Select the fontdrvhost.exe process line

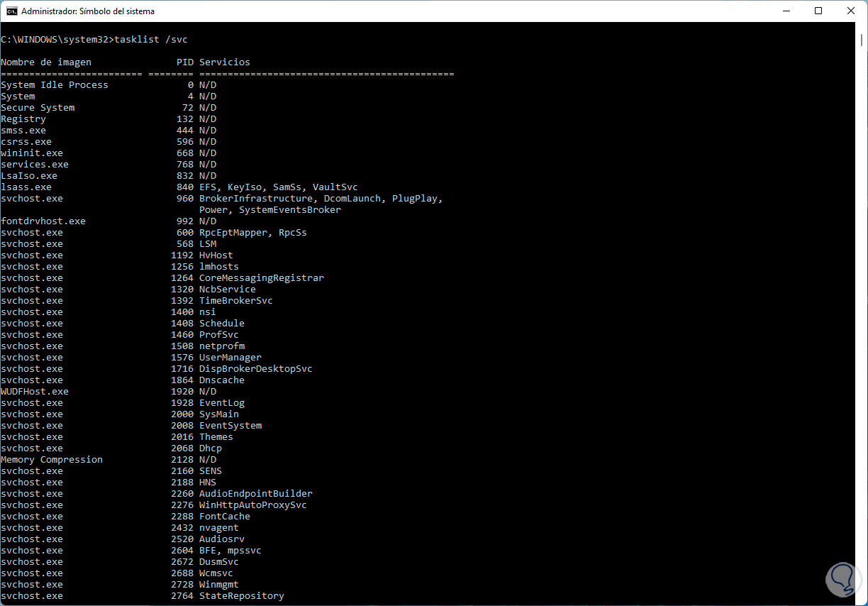[x=43, y=221]
